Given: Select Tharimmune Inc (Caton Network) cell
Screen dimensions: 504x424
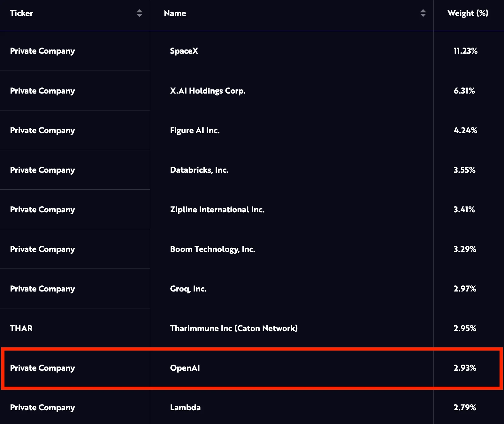Looking at the screenshot, I should [x=234, y=328].
